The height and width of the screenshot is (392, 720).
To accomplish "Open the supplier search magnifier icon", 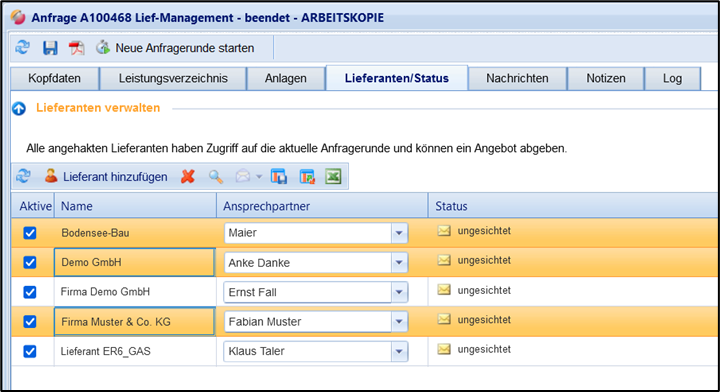I will pos(216,177).
